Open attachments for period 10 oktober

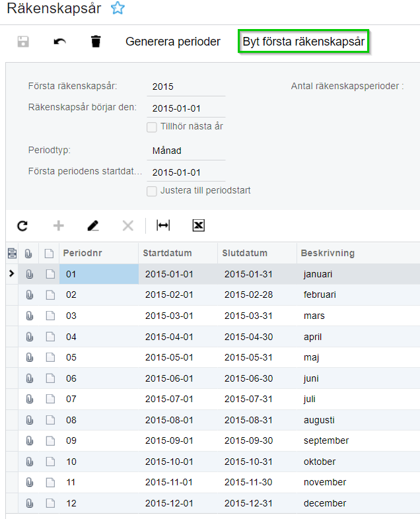click(x=30, y=462)
